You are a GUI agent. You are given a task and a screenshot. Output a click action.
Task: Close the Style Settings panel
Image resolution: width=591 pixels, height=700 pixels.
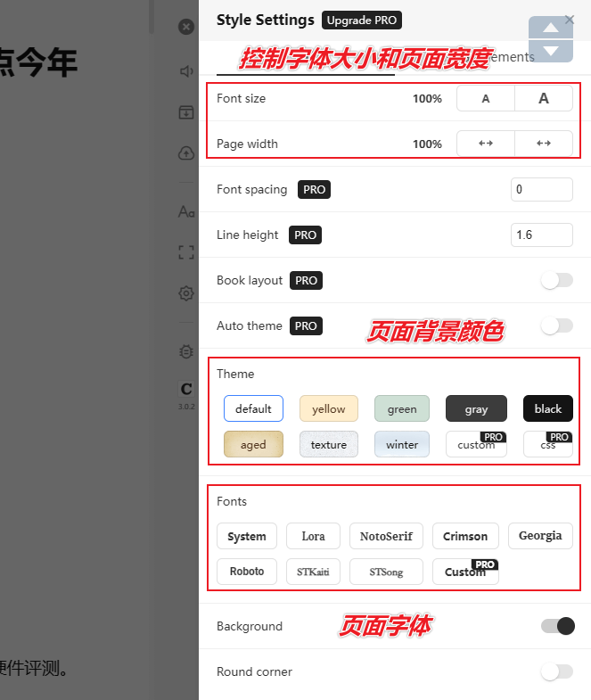[569, 20]
